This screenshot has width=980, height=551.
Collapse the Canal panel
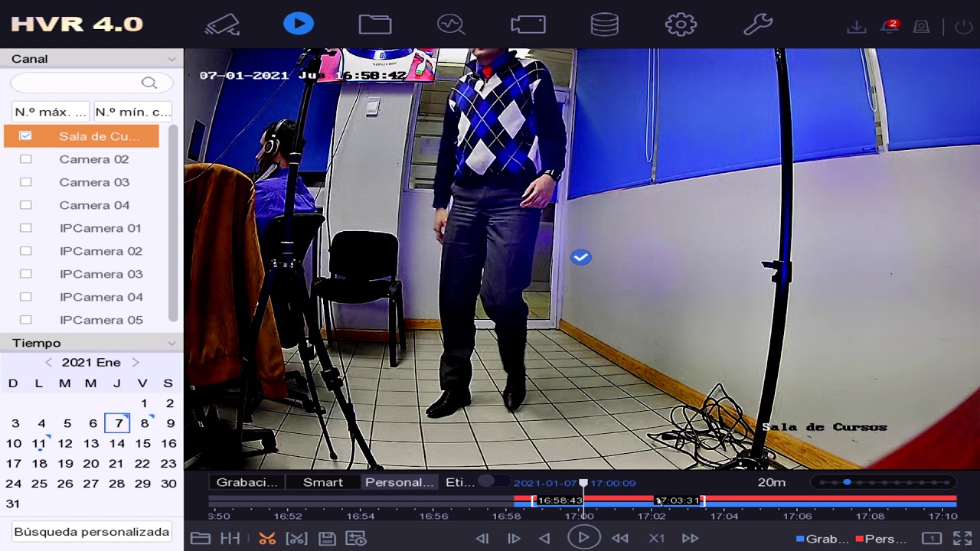point(171,59)
